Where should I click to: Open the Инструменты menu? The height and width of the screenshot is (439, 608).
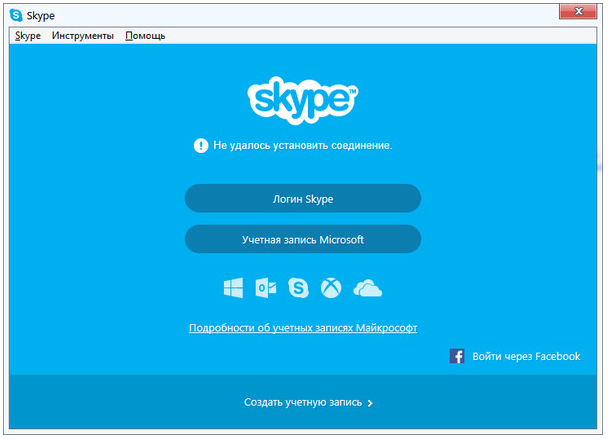[83, 36]
